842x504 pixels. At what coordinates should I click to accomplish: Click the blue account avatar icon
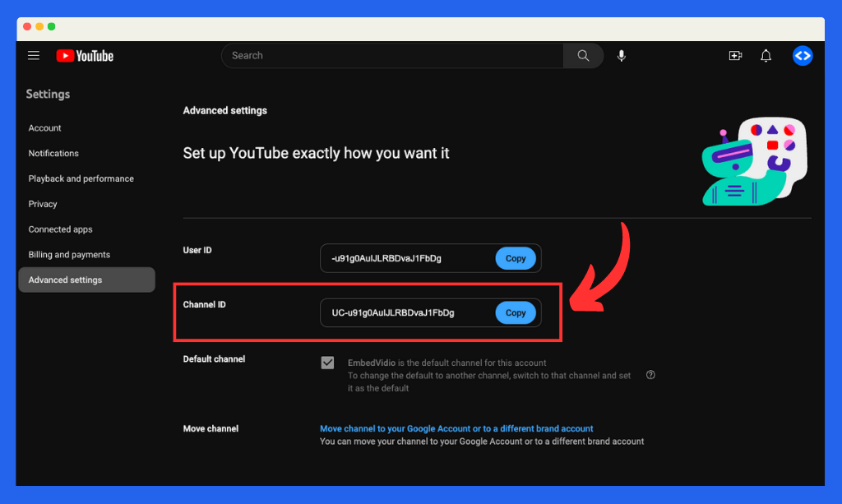[x=802, y=55]
